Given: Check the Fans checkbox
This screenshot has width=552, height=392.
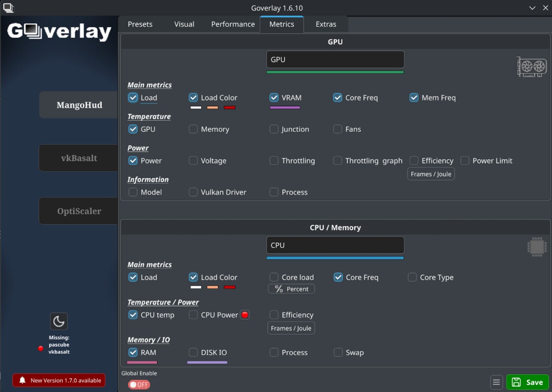Looking at the screenshot, I should point(338,129).
